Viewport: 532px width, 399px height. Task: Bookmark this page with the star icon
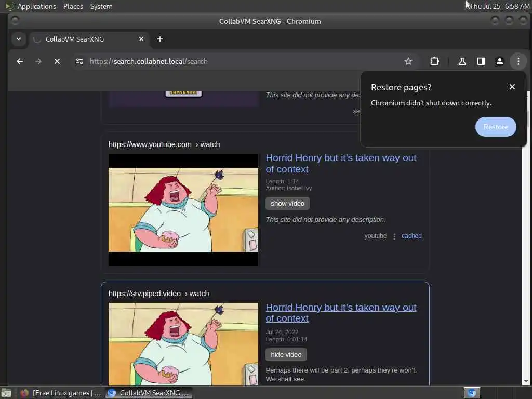[x=408, y=61]
